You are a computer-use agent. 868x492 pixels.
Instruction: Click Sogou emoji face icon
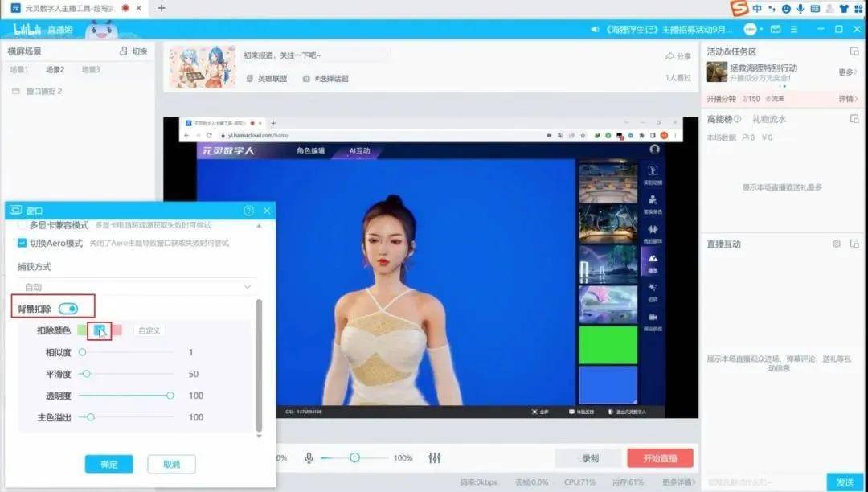tap(786, 9)
